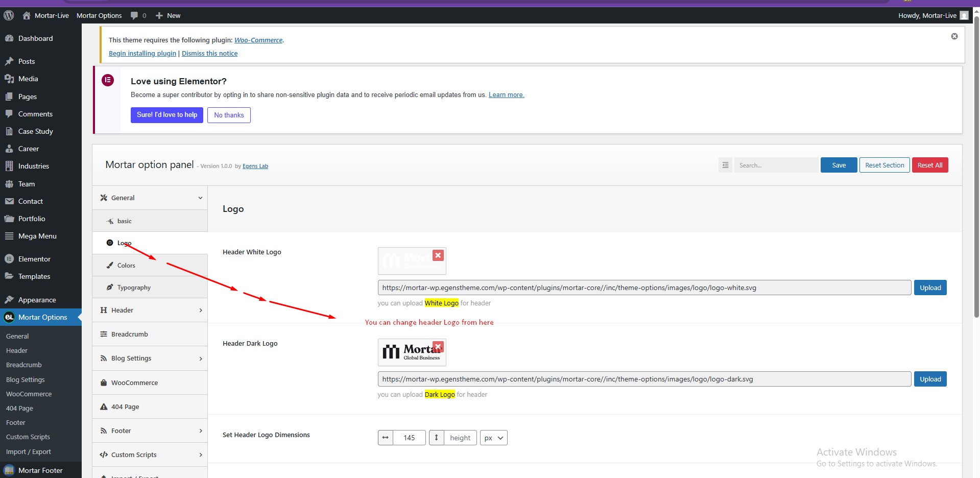Click the Comments icon in sidebar
The image size is (980, 478).
tap(9, 114)
